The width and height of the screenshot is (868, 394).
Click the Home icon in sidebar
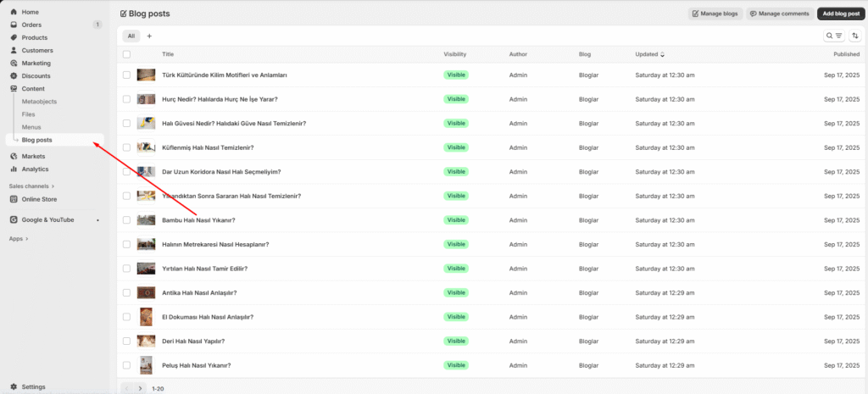14,13
